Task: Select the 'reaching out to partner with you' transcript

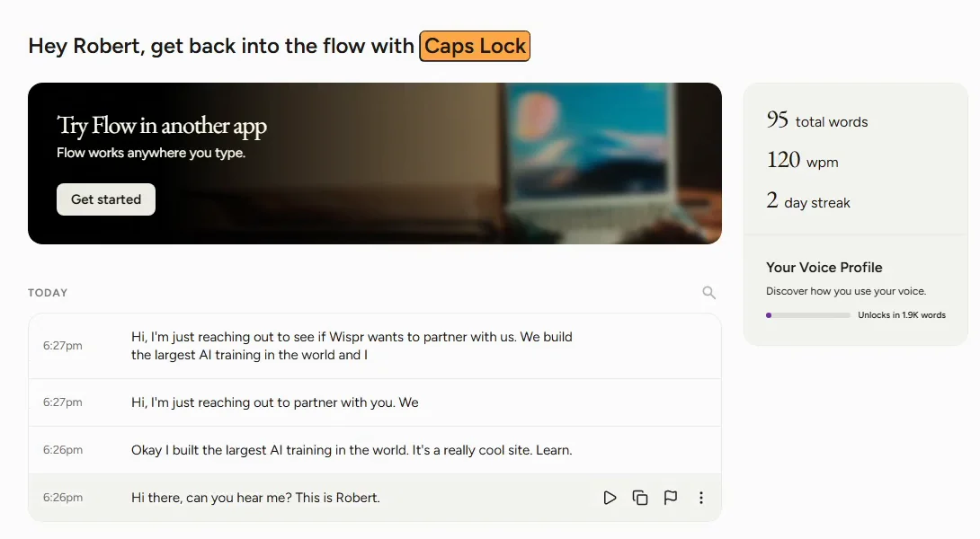Action: [375, 402]
